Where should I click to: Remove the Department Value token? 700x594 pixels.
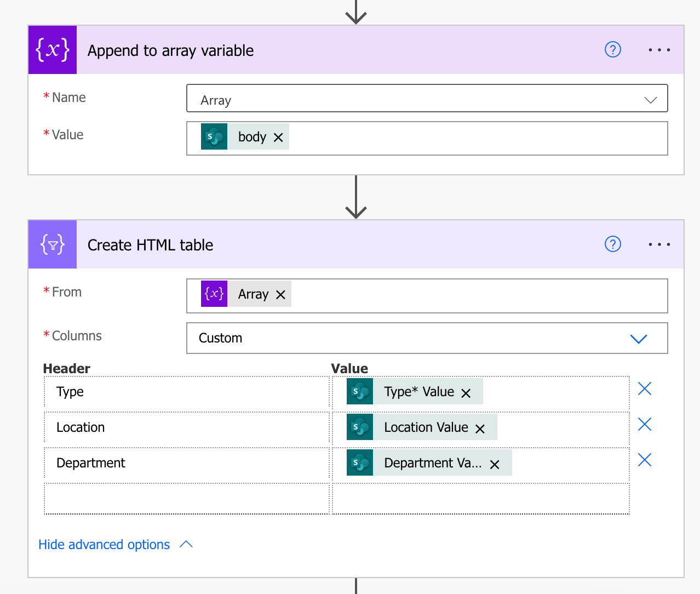495,465
